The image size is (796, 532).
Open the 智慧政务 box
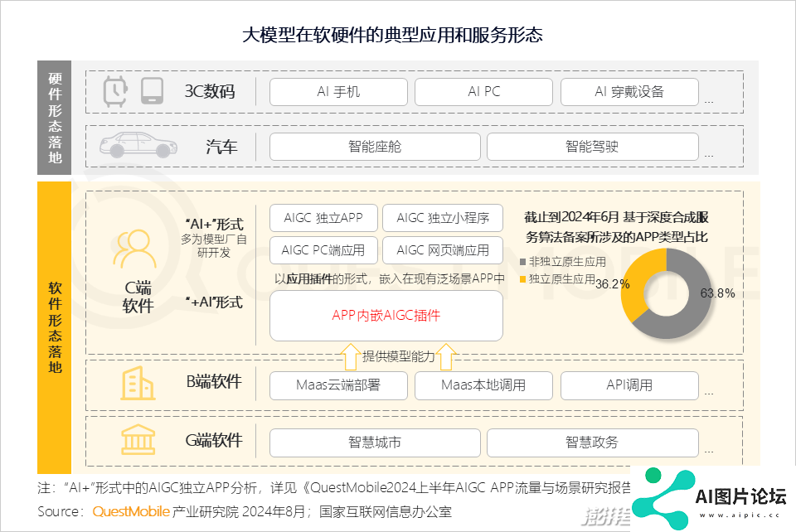592,443
